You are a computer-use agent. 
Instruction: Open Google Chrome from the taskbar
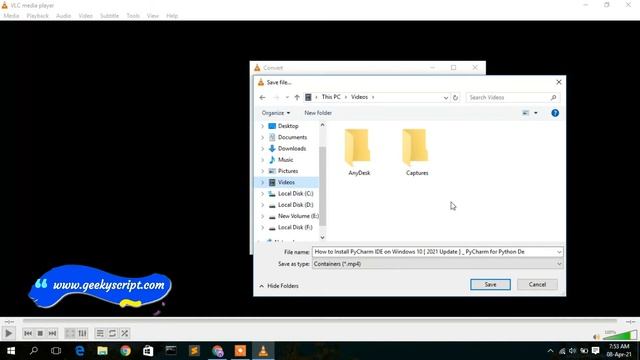click(125, 351)
